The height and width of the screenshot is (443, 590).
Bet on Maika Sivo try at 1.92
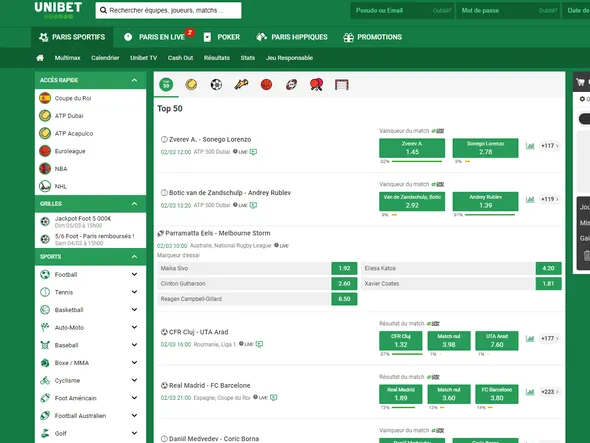tap(344, 268)
